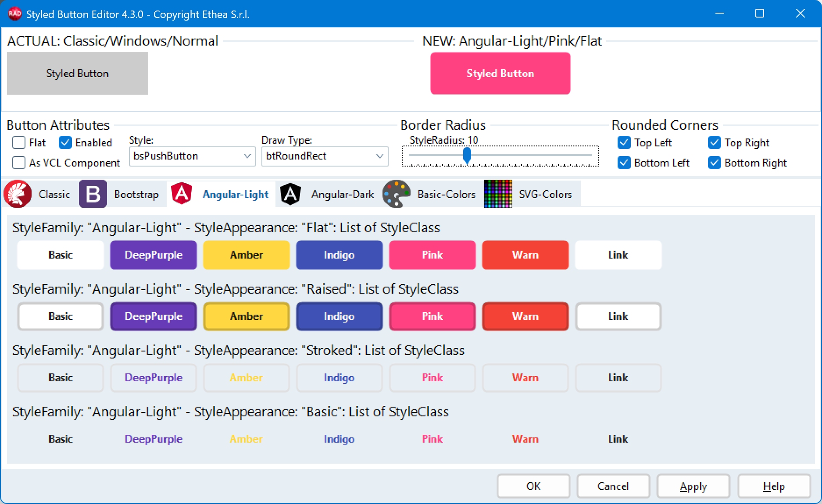
Task: Select Basic-appearance Amber text button
Action: 247,439
